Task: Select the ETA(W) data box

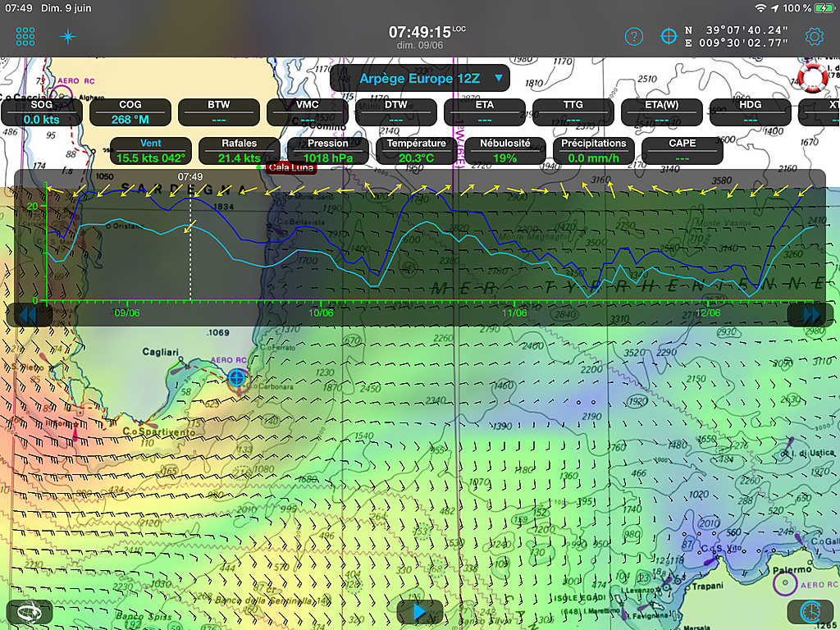Action: point(662,112)
